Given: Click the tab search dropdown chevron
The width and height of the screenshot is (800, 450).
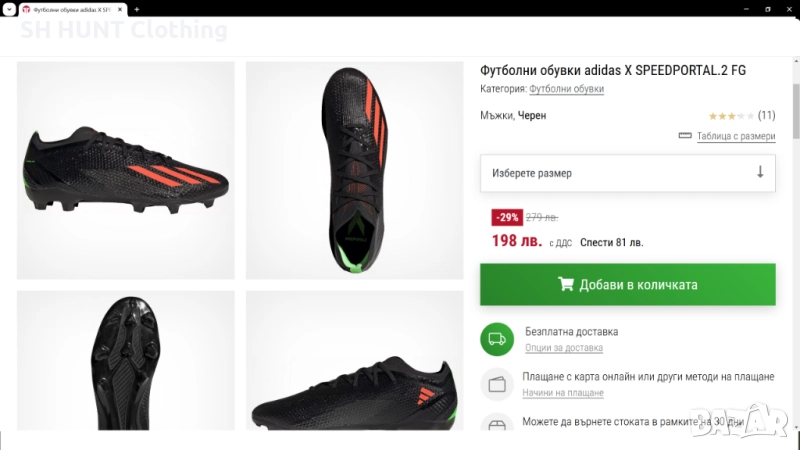Looking at the screenshot, I should coord(8,9).
